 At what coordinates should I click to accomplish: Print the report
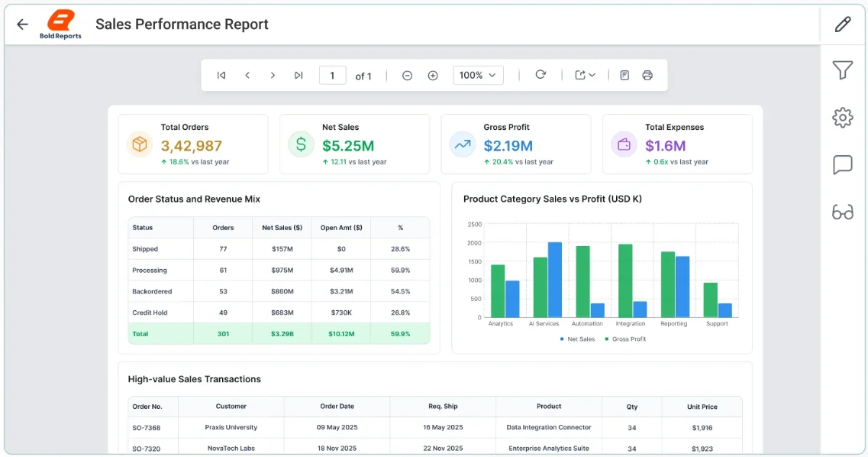coord(647,76)
